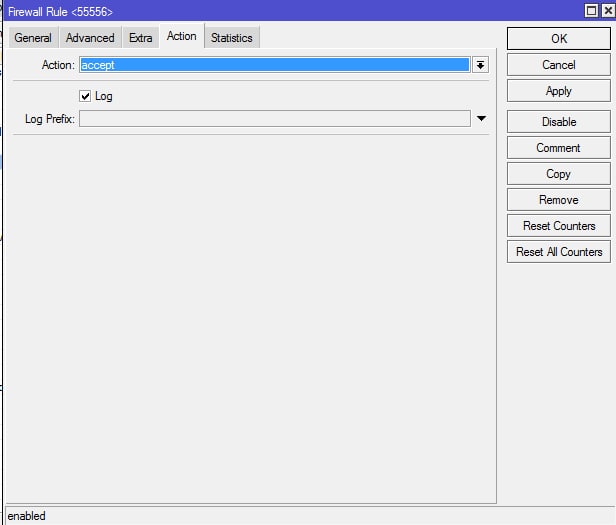Switch to the Advanced tab
616x525 pixels.
pos(90,38)
